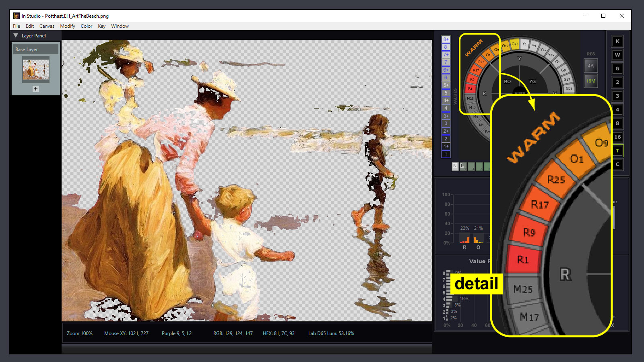Select the Y17 hue segment
The image size is (644, 362).
coord(543,50)
